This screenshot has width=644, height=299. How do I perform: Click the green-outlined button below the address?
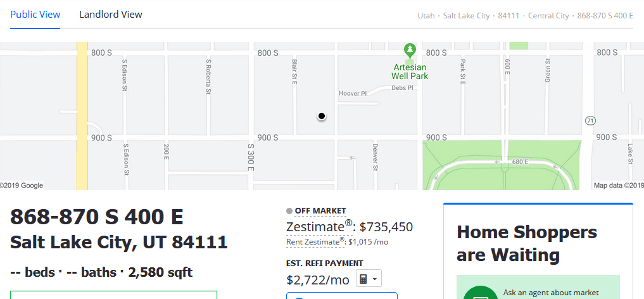[113, 295]
